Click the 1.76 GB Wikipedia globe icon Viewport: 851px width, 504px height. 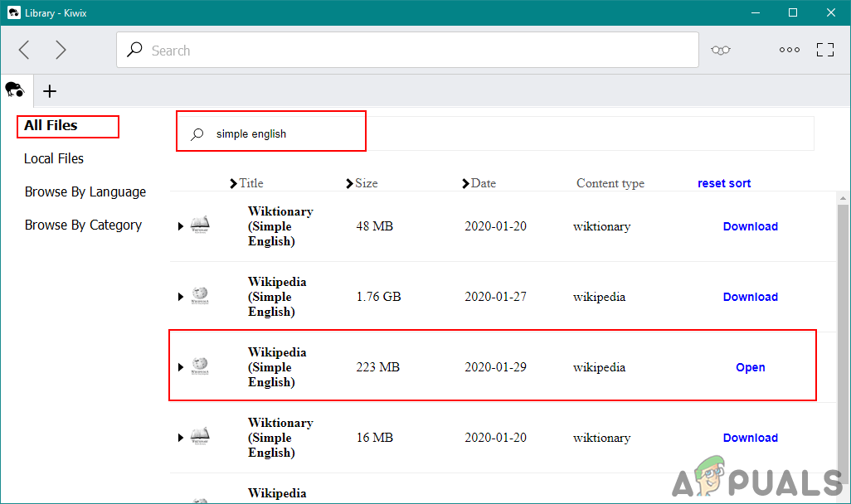pyautogui.click(x=200, y=297)
